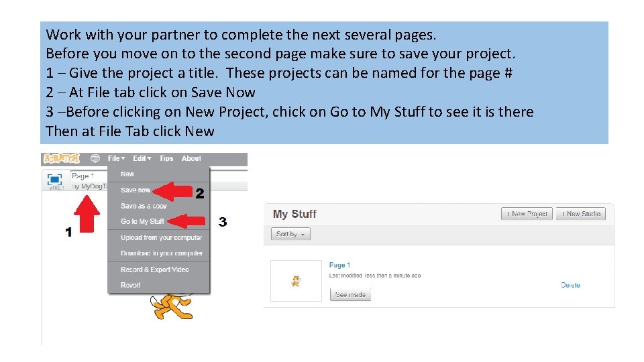
Task: Click the Scratch logo
Action: (x=61, y=159)
